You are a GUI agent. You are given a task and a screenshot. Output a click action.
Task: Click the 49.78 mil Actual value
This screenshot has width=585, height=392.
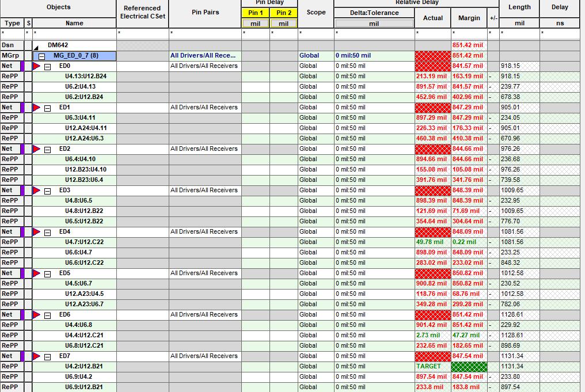(430, 242)
